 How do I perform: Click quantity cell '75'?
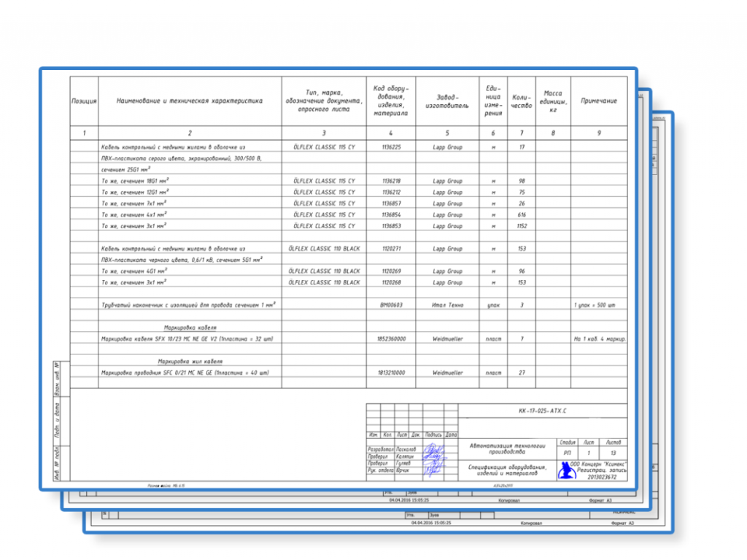point(522,192)
